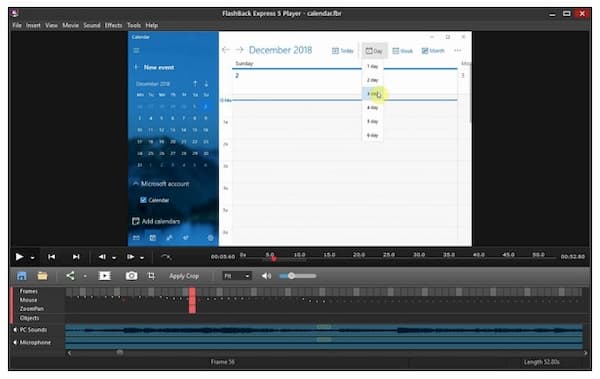The width and height of the screenshot is (600, 379).
Task: Click the Calendar hamburger menu icon
Action: (x=136, y=51)
